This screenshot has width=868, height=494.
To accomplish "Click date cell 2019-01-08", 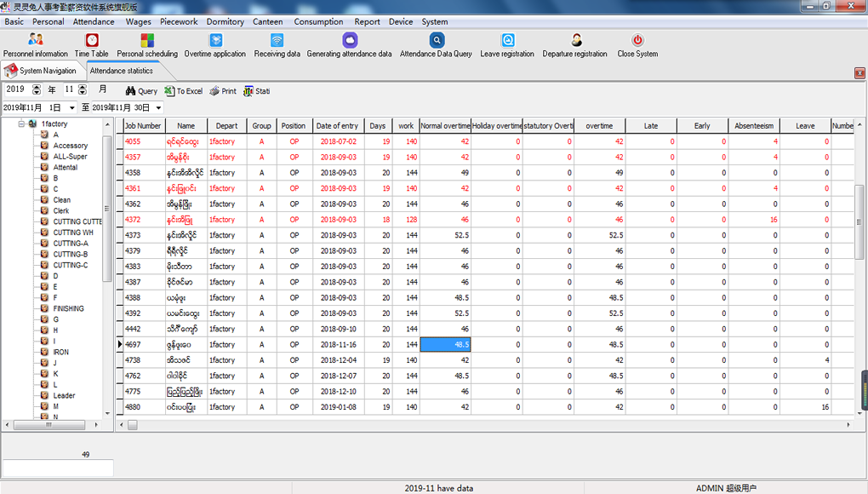I will (338, 407).
